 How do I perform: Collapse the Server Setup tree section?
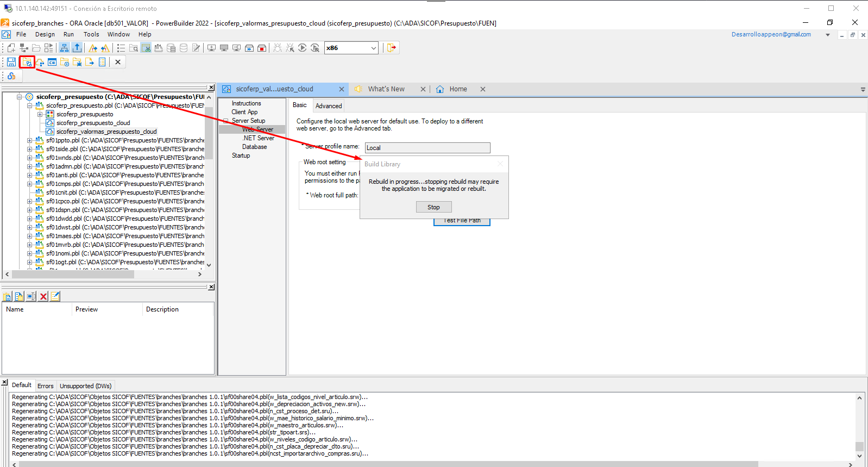pyautogui.click(x=226, y=121)
